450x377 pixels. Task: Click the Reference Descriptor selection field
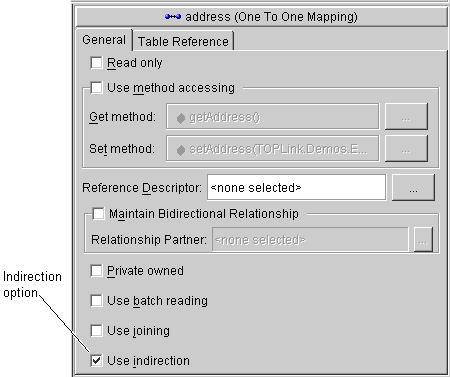click(296, 188)
